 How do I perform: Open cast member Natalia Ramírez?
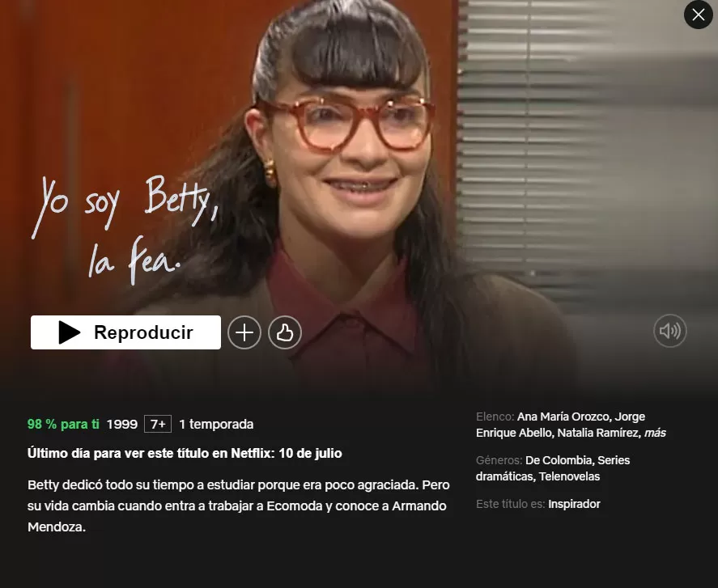pos(599,433)
